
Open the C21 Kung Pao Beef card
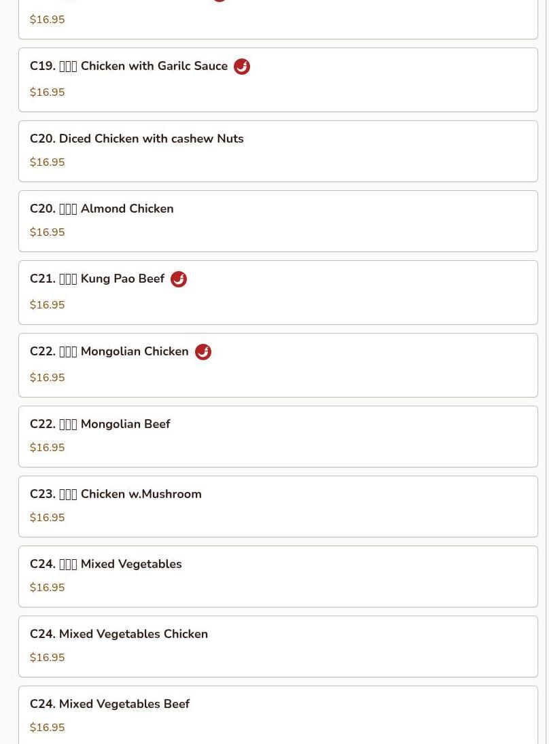[x=278, y=292]
